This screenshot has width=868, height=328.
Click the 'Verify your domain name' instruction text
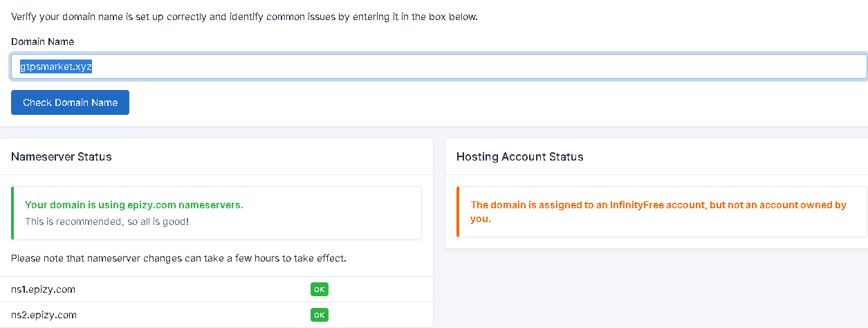244,16
